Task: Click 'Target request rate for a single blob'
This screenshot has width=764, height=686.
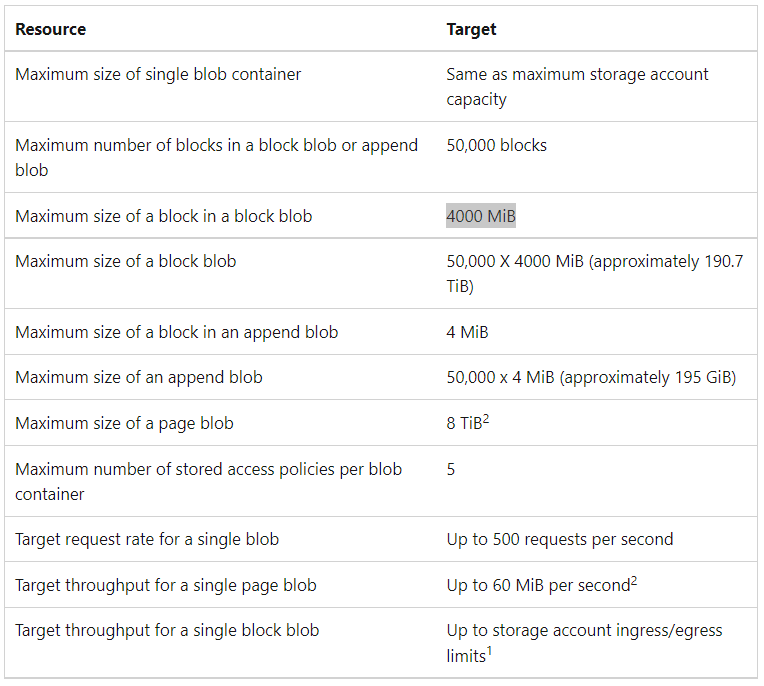Action: click(147, 539)
